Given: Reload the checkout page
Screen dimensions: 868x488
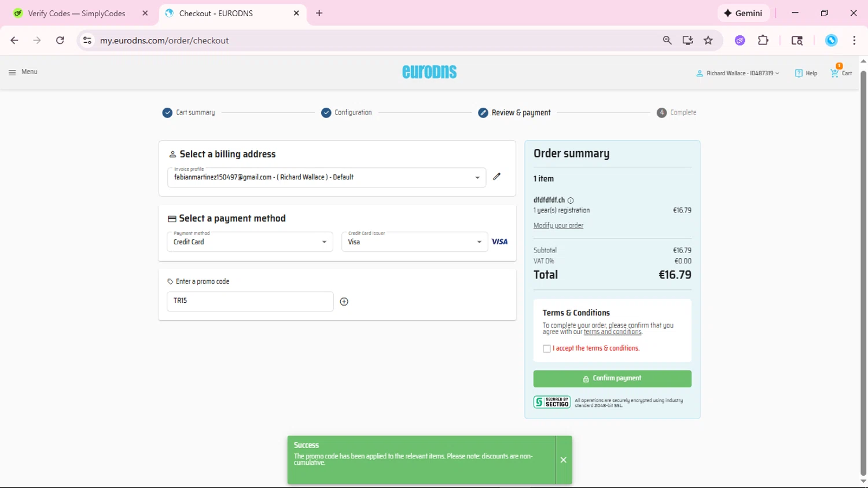Looking at the screenshot, I should pos(60,41).
